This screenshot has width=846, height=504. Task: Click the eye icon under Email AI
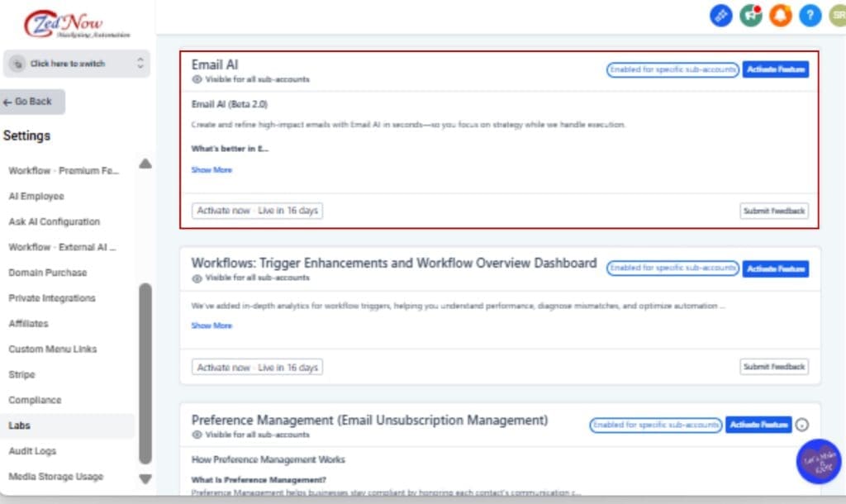(195, 78)
